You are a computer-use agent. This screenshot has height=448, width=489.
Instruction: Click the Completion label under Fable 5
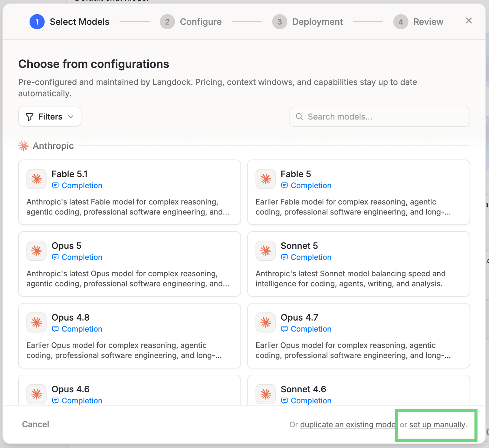pyautogui.click(x=311, y=185)
